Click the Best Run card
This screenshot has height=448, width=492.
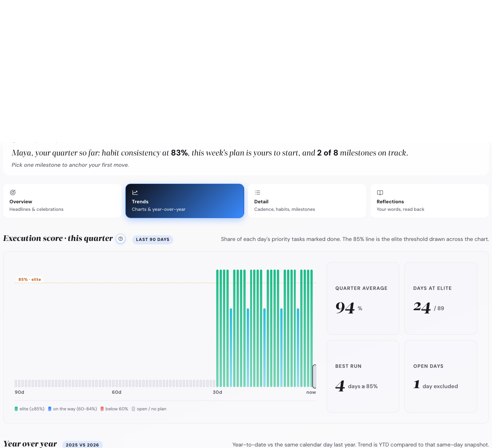(363, 376)
